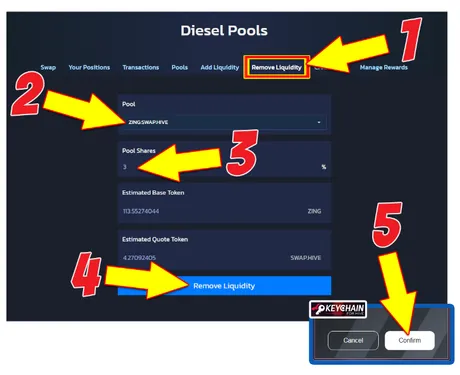Confirm the Keychain transaction
Screen dimensions: 460x375
410,340
